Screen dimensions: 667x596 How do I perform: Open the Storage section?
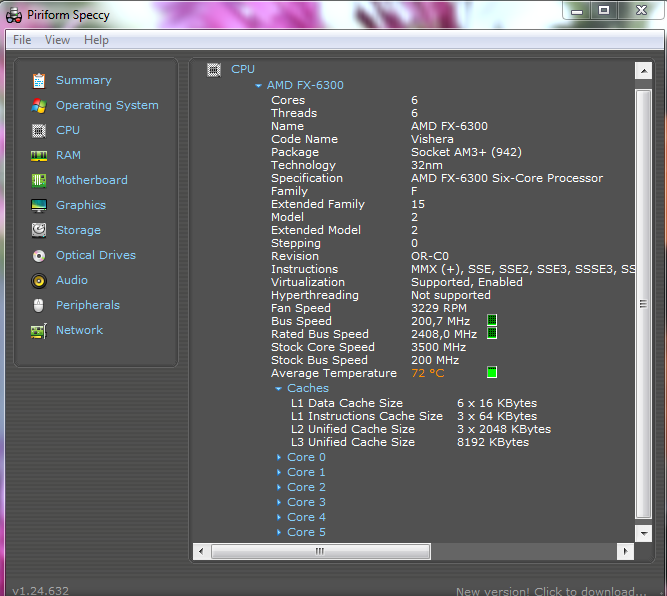pyautogui.click(x=78, y=230)
